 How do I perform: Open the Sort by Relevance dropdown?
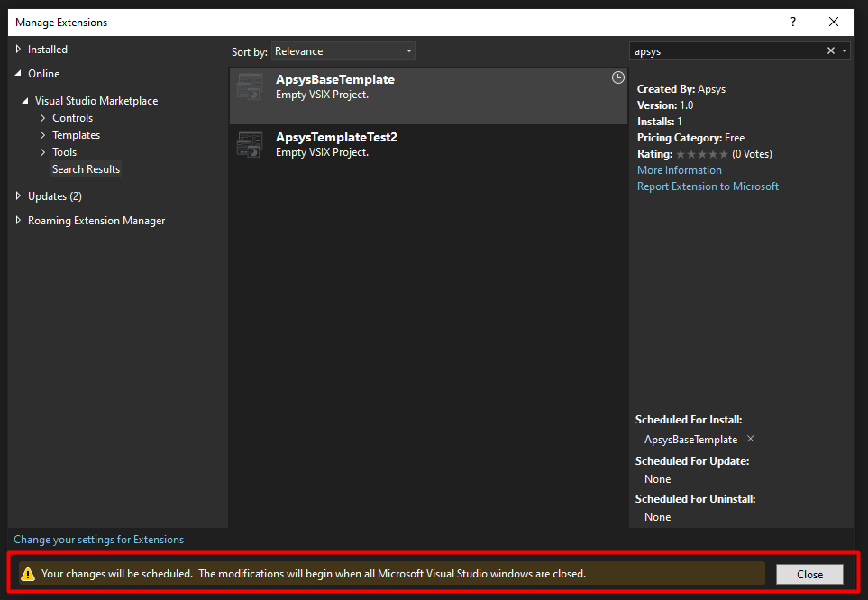[343, 51]
